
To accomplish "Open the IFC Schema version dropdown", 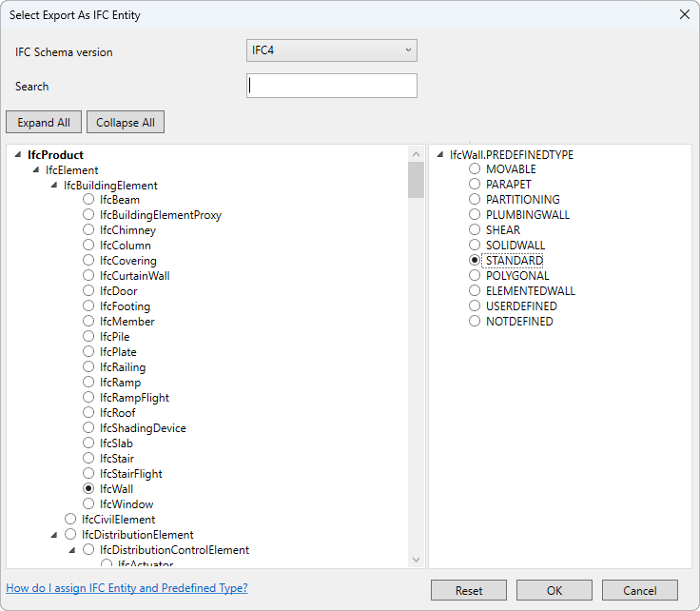I will [x=332, y=50].
